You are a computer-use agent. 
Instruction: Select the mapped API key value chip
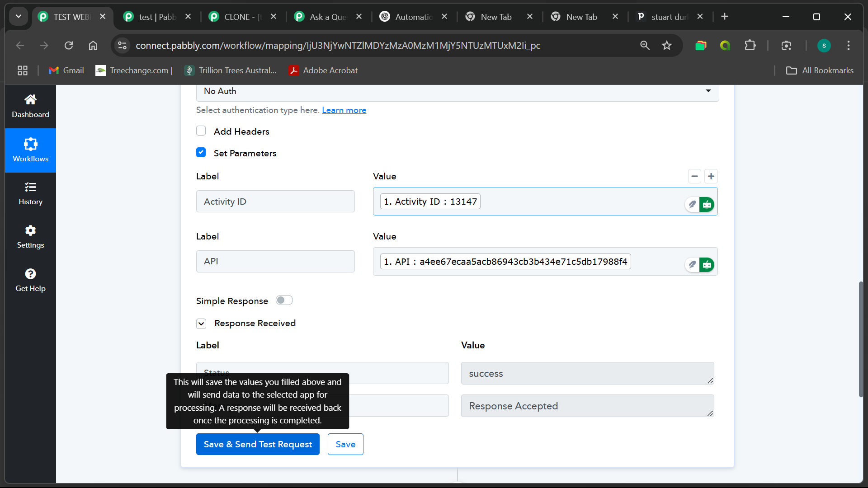pos(505,262)
